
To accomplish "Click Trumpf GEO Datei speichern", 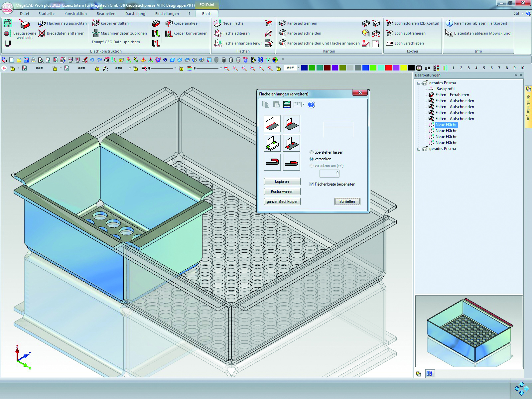I will coord(116,42).
